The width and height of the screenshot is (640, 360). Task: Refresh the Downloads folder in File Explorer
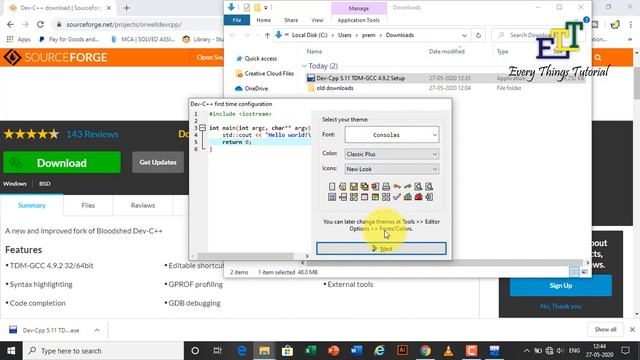tap(478, 35)
